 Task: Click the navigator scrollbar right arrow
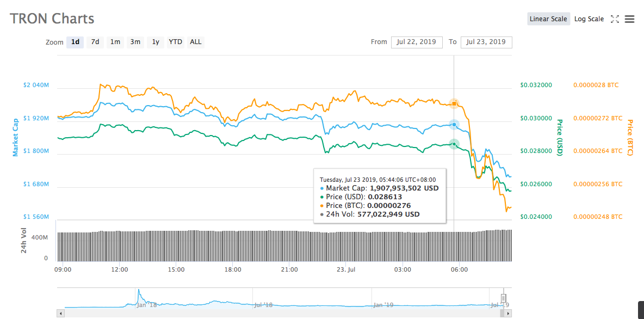pyautogui.click(x=509, y=313)
